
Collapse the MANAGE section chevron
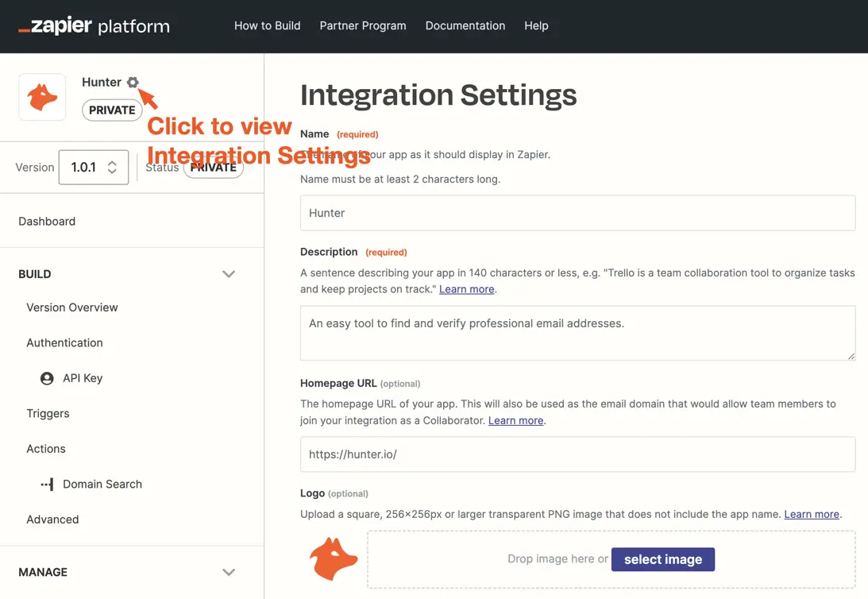click(229, 573)
